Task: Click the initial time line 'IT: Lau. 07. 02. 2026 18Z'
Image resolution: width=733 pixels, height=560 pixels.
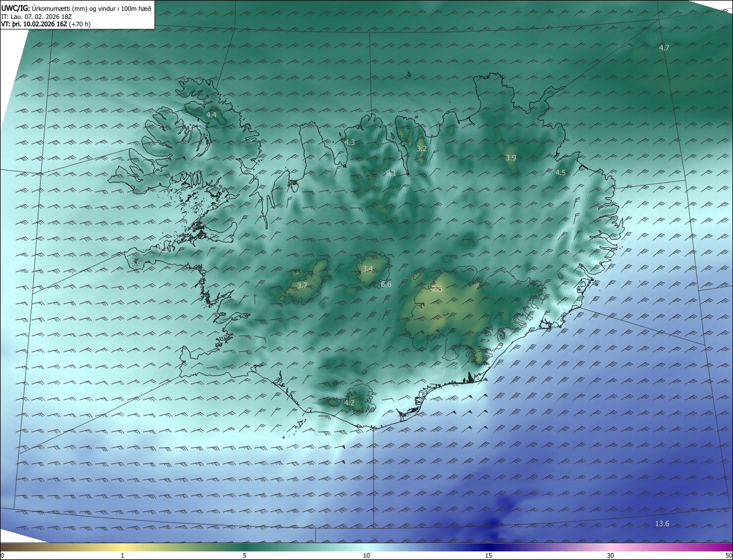Action: tap(36, 17)
